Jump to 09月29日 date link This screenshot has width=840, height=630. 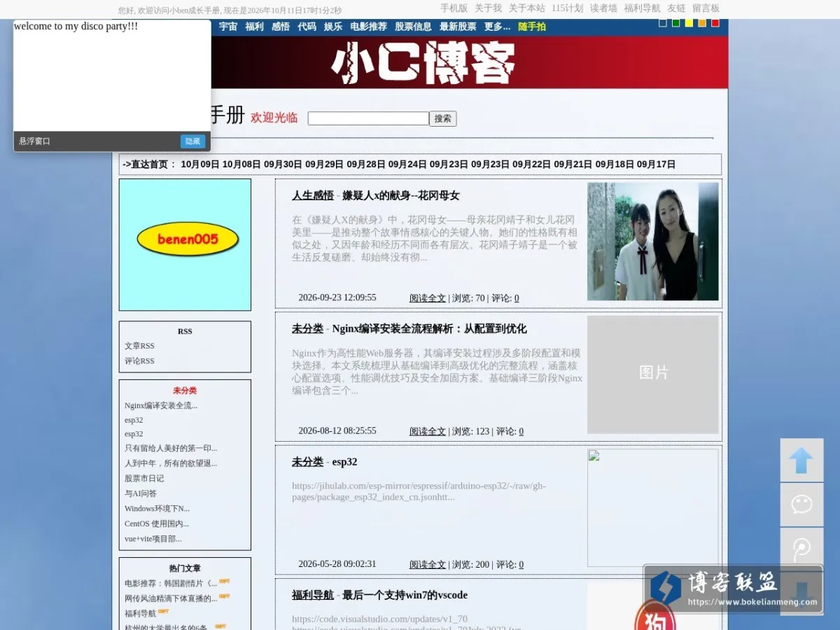point(324,164)
